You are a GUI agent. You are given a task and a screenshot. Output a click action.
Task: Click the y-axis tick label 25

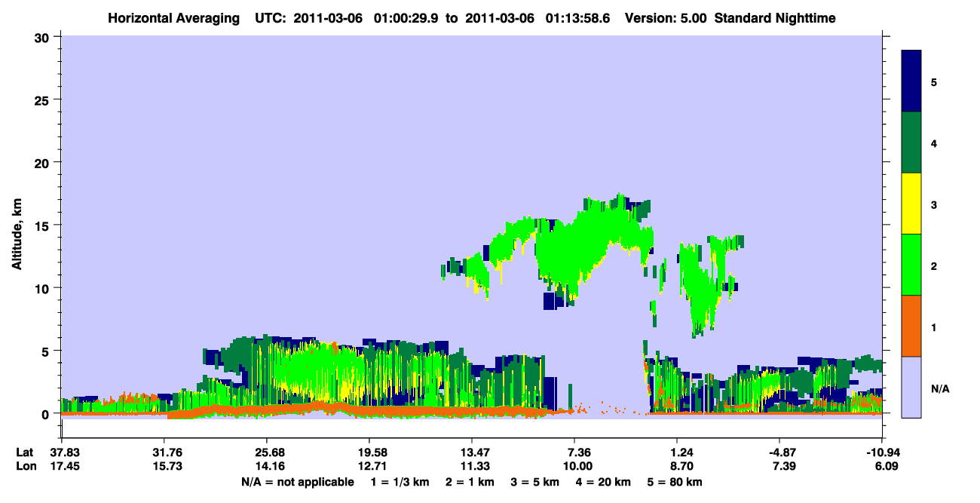point(43,100)
